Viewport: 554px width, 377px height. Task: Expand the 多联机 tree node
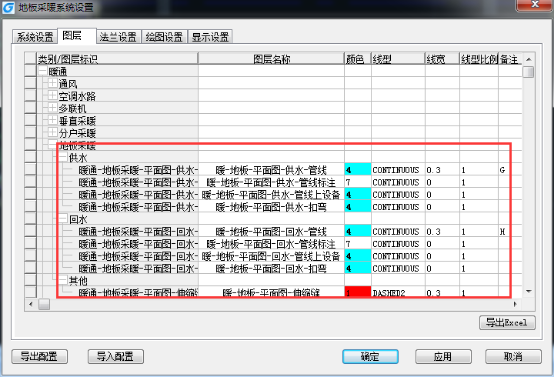pos(53,108)
